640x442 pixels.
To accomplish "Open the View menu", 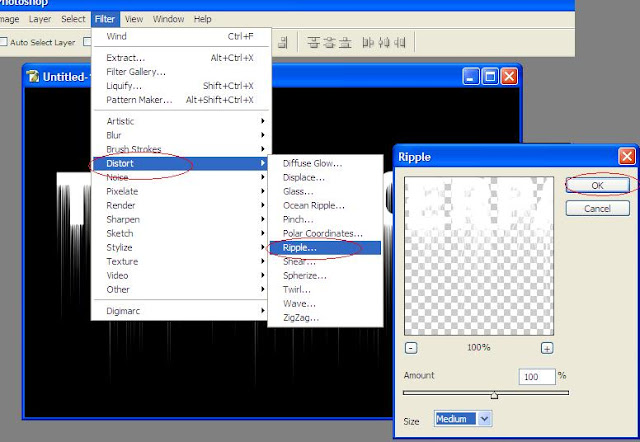I will pyautogui.click(x=134, y=19).
